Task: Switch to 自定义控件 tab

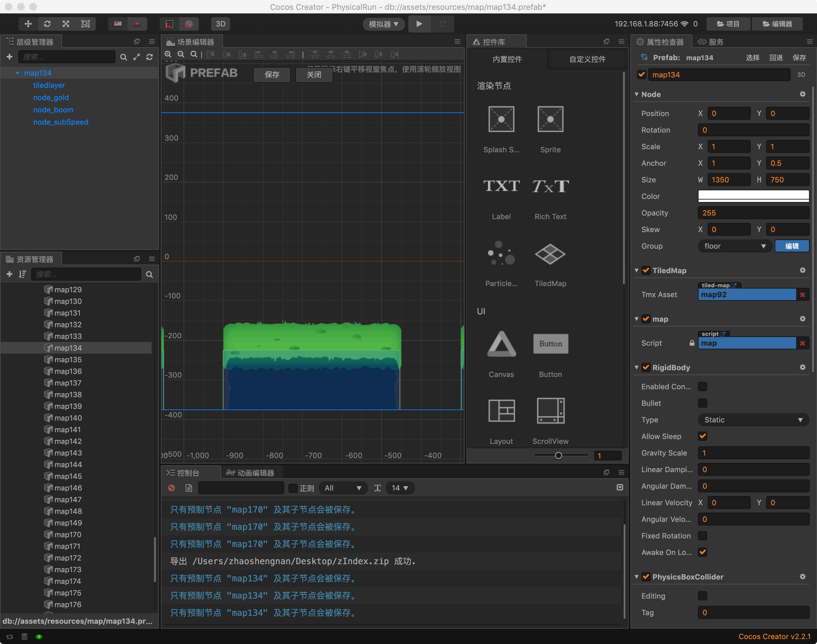Action: point(587,59)
